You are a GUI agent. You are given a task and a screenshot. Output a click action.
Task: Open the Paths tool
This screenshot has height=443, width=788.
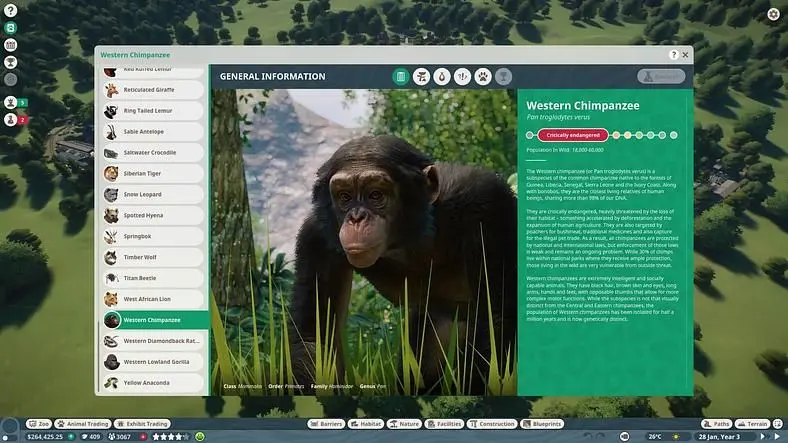point(717,424)
